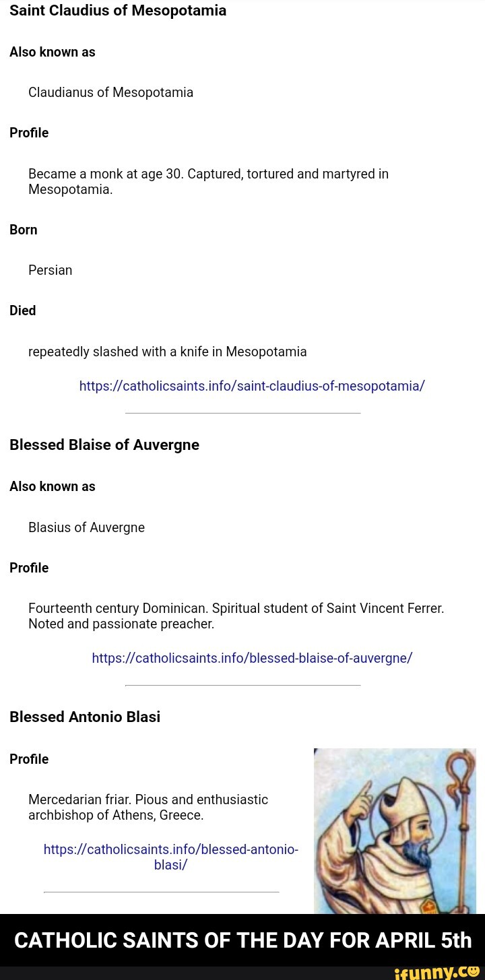Screen dimensions: 485x980
Task: Follow the blessed-antonio-blasi URL link
Action: click(x=170, y=857)
